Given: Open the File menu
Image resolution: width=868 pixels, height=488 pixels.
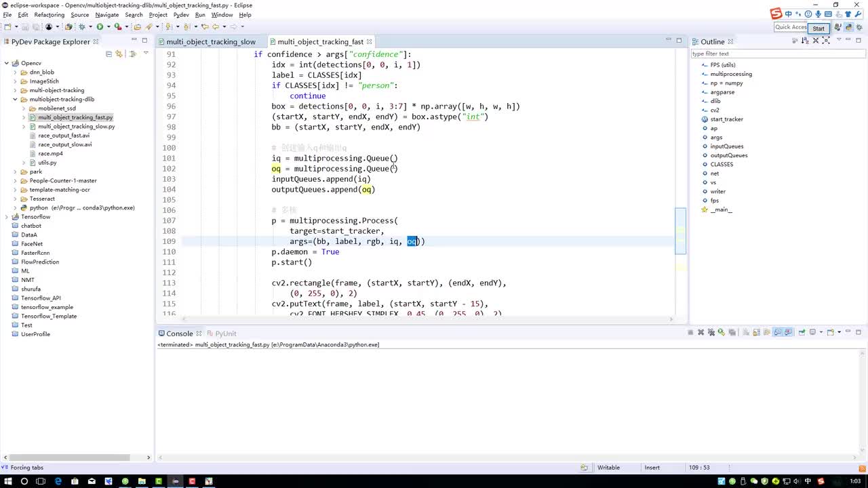Looking at the screenshot, I should [7, 15].
